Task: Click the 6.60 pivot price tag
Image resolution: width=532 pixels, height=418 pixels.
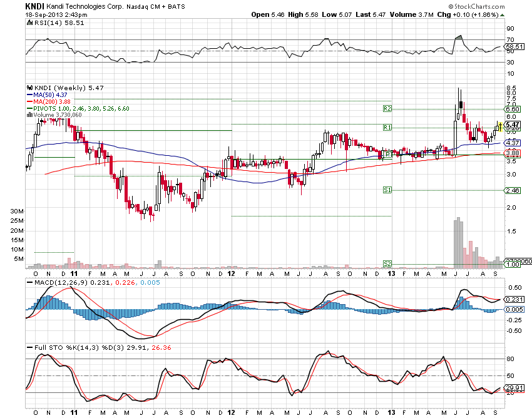Action: (513, 109)
